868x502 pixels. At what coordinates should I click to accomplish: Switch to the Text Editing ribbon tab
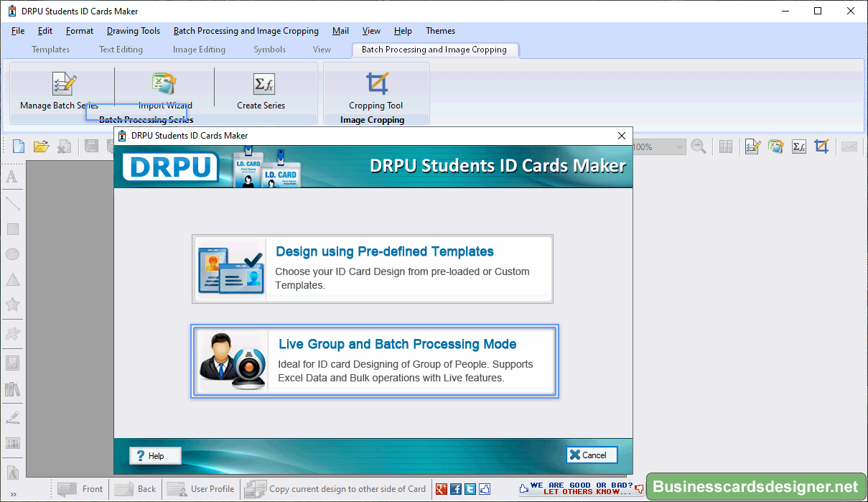pos(121,50)
